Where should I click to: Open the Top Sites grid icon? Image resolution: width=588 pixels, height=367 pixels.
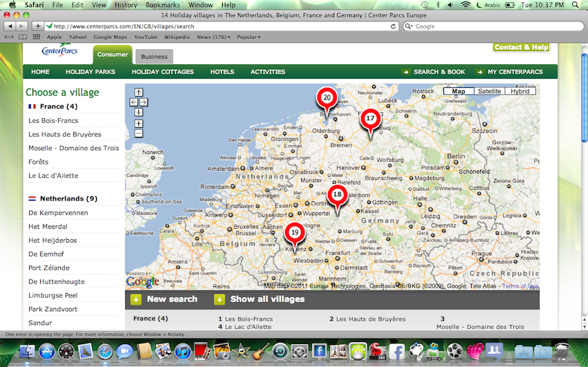tap(37, 37)
